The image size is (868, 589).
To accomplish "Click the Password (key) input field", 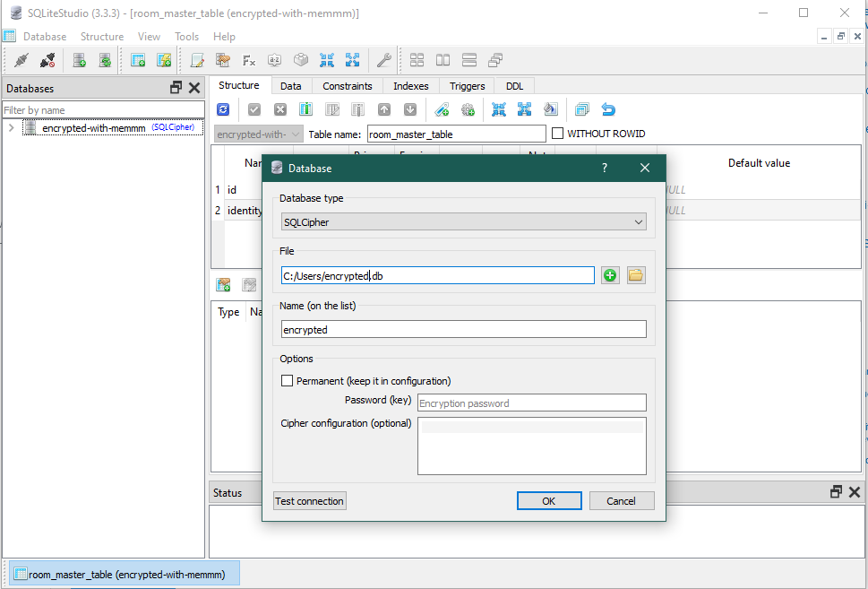I will 531,403.
